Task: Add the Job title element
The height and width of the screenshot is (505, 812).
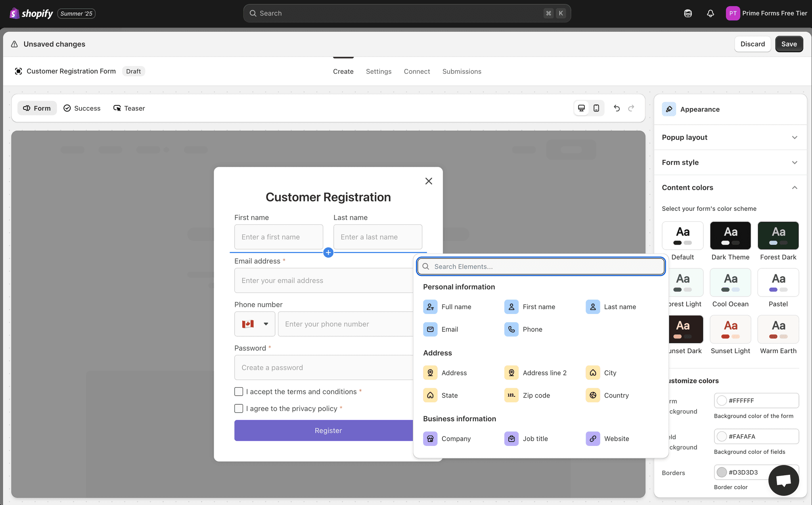Action: click(x=526, y=439)
